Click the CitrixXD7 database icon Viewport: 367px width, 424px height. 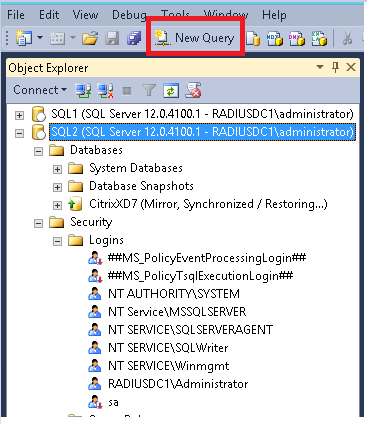pyautogui.click(x=75, y=204)
